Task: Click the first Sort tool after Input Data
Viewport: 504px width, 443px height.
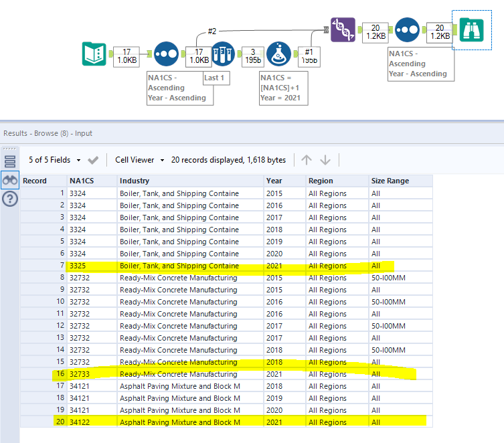Action: click(x=166, y=54)
